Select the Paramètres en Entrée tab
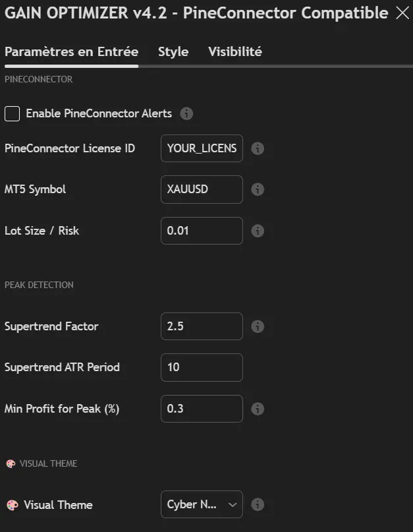 (x=71, y=51)
